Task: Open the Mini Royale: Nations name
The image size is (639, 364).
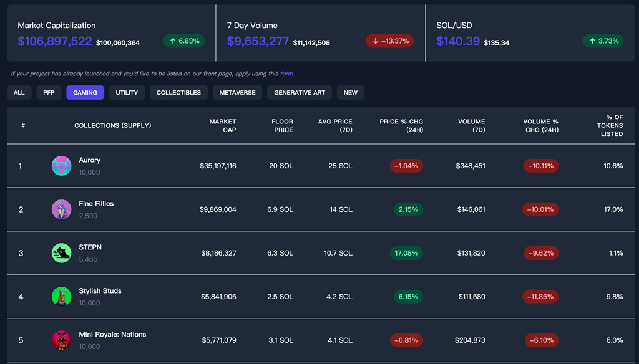Action: pyautogui.click(x=112, y=334)
